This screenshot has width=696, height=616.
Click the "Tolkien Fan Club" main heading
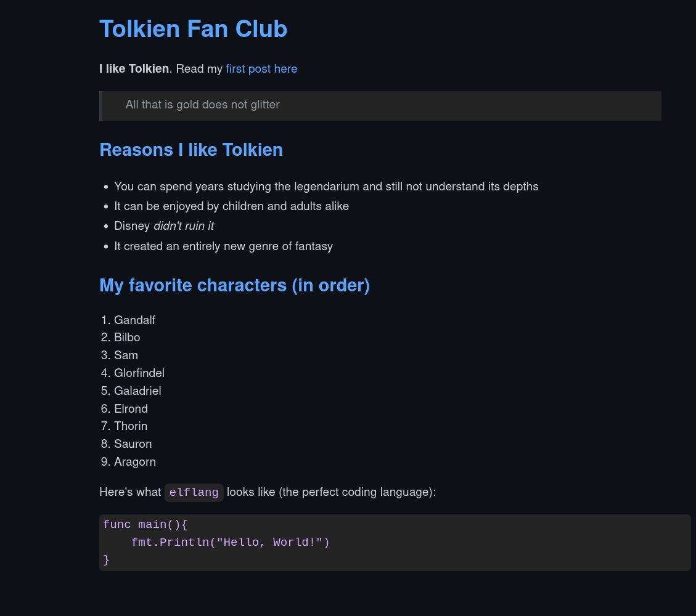click(x=193, y=29)
